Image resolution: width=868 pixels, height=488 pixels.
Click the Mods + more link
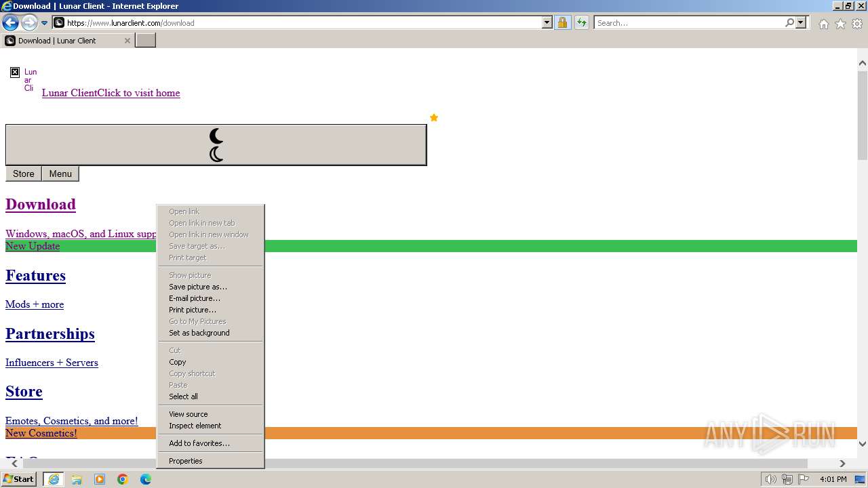[x=35, y=304]
